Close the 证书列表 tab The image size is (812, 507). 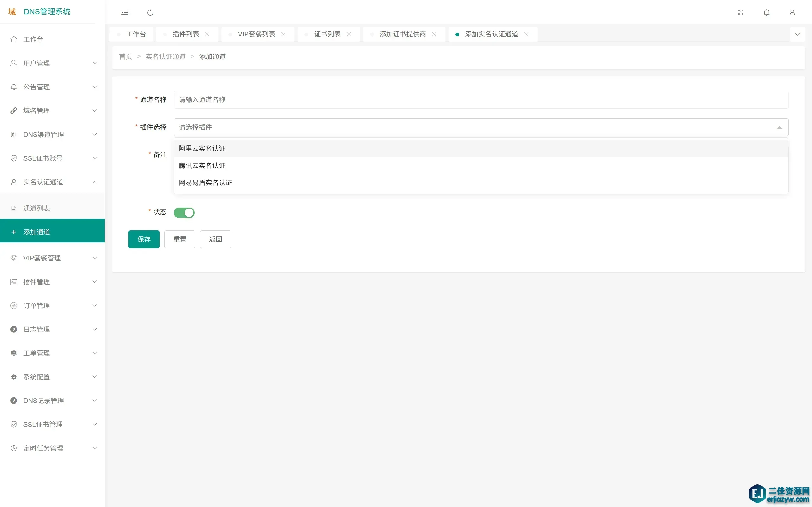coord(349,34)
